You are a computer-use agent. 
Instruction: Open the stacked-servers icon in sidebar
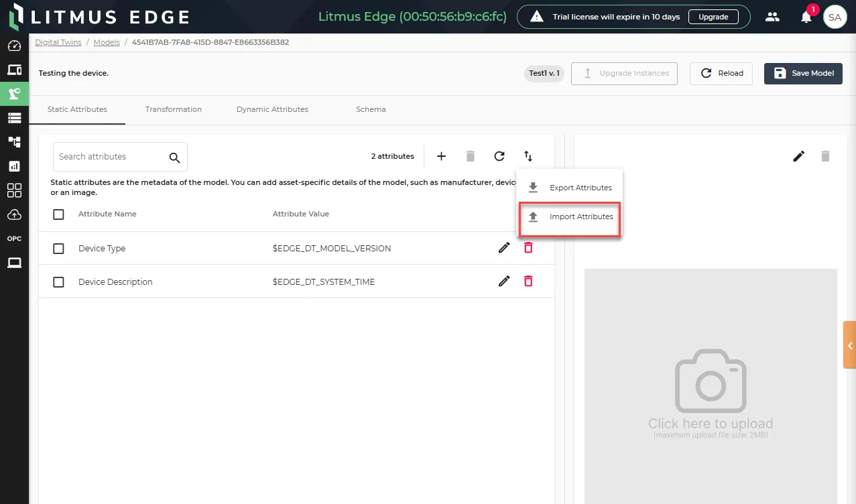click(14, 118)
